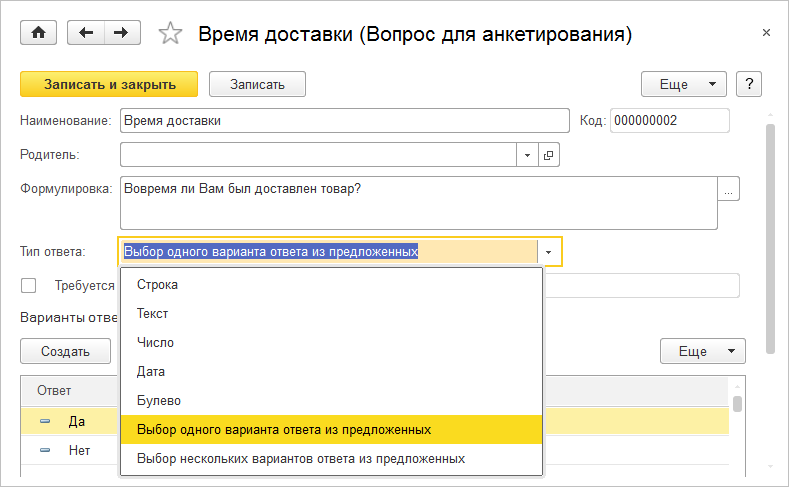Close the form with X icon
The height and width of the screenshot is (487, 789).
pyautogui.click(x=766, y=33)
